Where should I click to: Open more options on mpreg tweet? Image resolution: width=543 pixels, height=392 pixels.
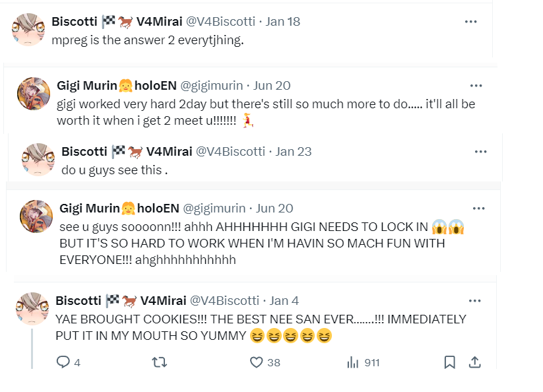[x=470, y=21]
